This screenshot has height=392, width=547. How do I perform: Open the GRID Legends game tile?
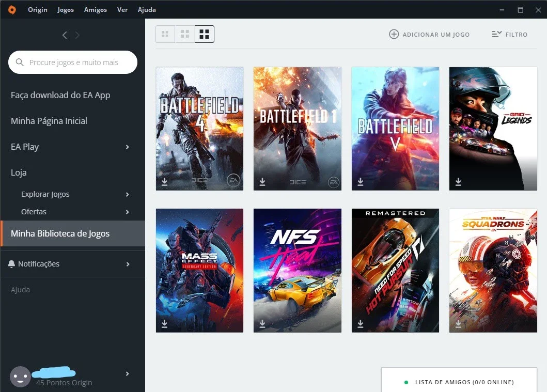tap(493, 129)
